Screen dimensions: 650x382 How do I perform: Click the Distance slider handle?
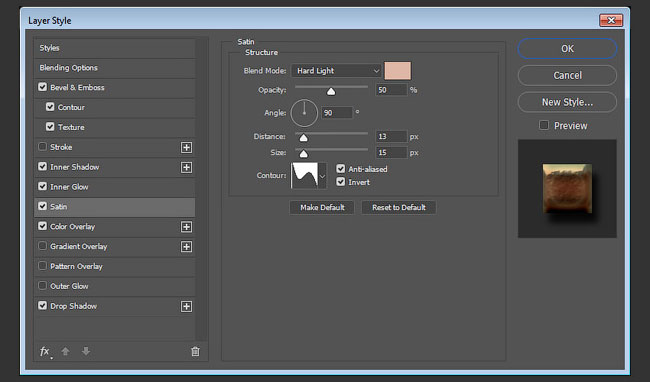[303, 138]
